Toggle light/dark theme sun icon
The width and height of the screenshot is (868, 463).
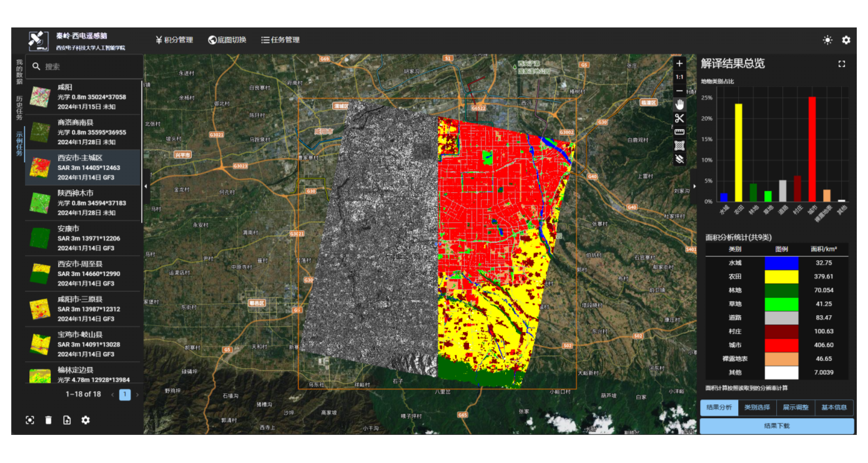[827, 40]
